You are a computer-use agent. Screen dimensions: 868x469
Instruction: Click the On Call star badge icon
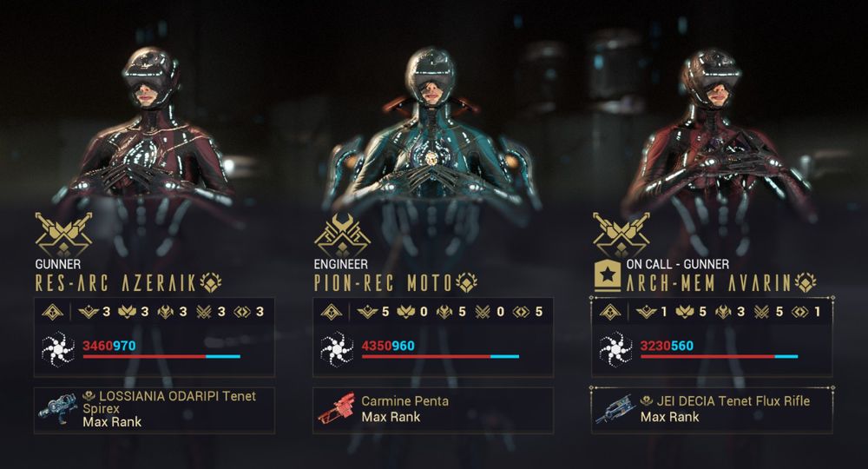(x=608, y=274)
